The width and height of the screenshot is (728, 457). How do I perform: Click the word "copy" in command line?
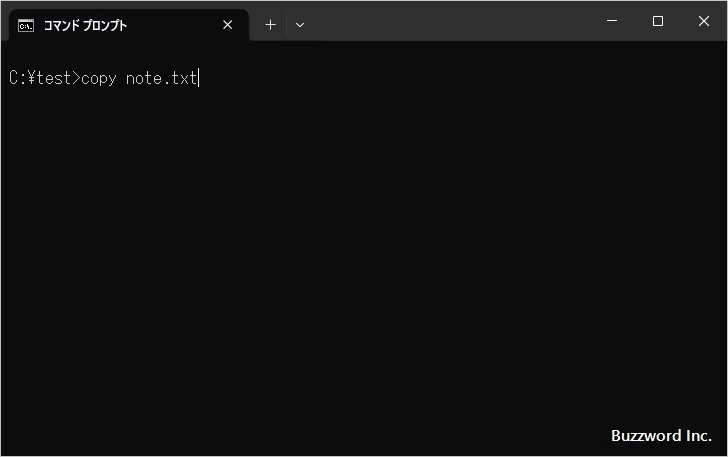pyautogui.click(x=98, y=78)
